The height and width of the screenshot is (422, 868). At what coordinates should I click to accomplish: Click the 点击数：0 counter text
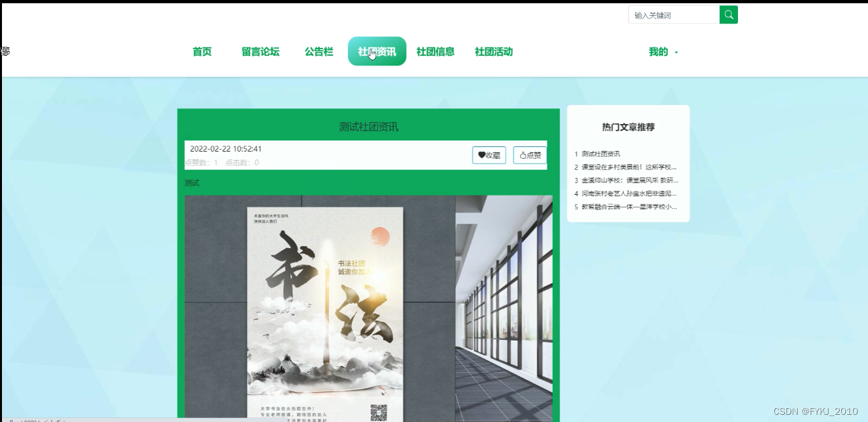(x=242, y=163)
